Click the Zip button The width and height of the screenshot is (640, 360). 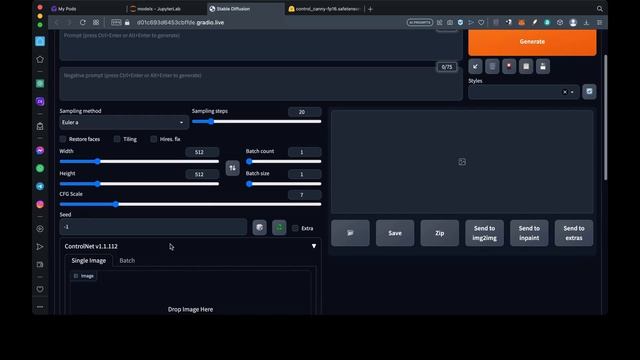click(440, 233)
